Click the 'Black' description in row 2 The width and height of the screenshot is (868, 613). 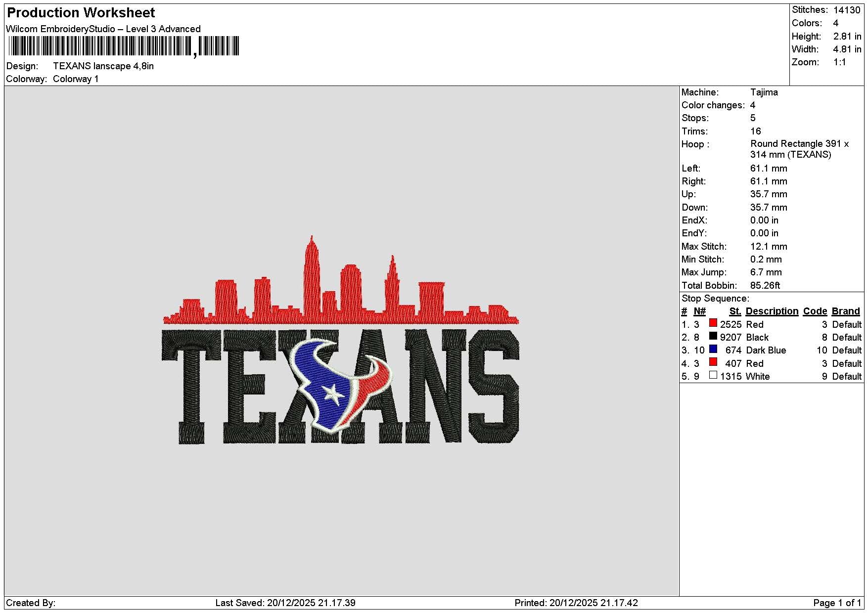point(757,338)
